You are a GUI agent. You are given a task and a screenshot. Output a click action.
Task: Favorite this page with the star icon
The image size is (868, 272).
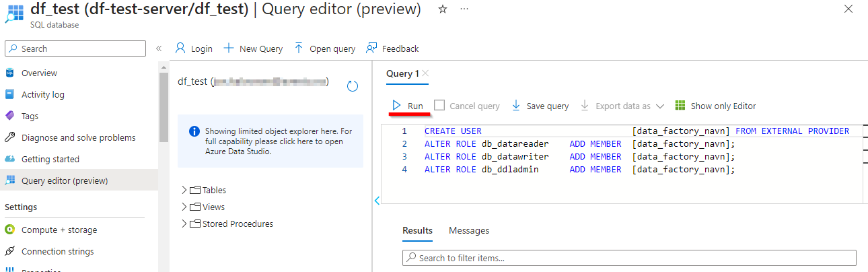pyautogui.click(x=442, y=9)
